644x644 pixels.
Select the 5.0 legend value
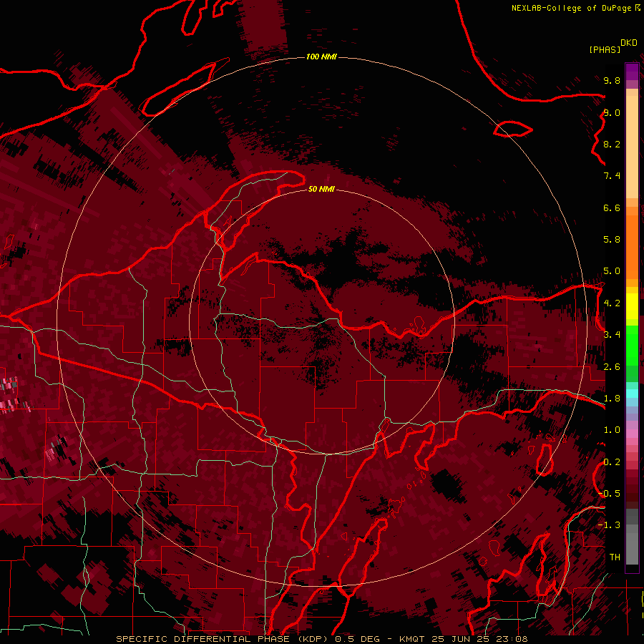tap(612, 271)
